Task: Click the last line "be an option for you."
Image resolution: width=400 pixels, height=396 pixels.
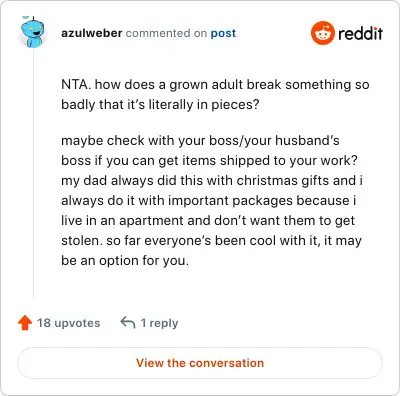Action: tap(125, 261)
